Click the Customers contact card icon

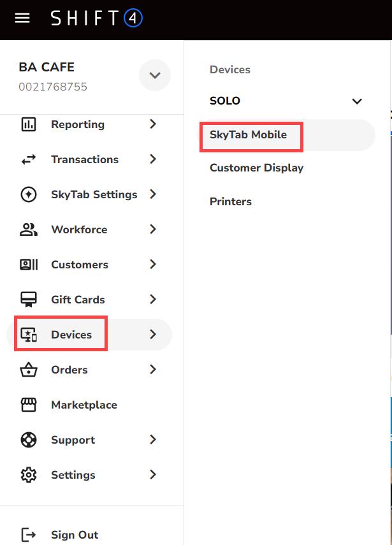click(x=29, y=265)
